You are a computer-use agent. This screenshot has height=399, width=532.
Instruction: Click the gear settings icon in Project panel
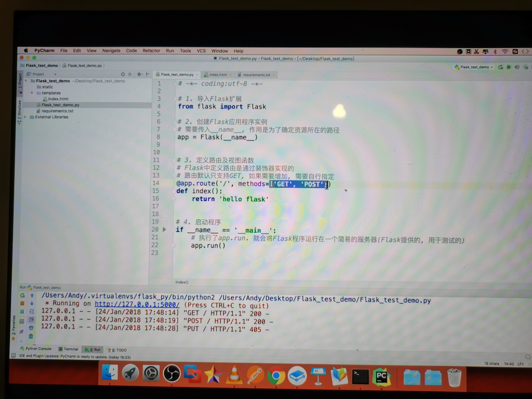pos(139,74)
